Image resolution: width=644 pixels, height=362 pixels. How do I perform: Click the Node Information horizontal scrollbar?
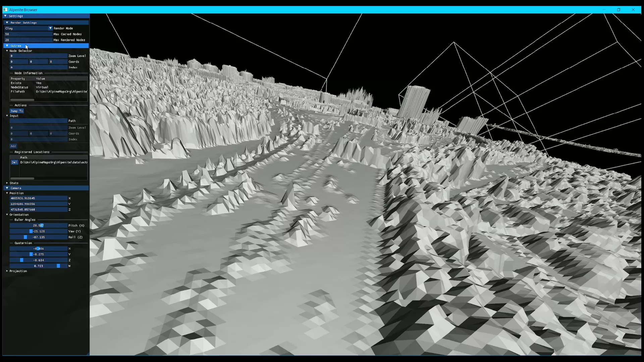pyautogui.click(x=22, y=100)
